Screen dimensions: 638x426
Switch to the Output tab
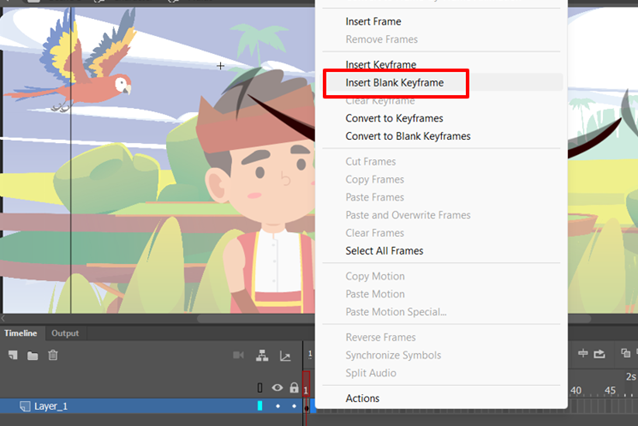(65, 333)
